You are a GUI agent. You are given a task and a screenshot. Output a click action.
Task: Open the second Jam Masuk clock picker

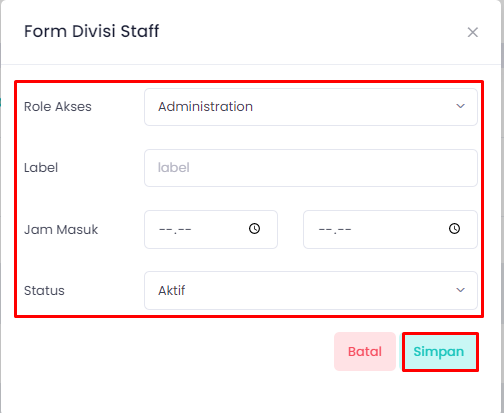[x=454, y=229]
